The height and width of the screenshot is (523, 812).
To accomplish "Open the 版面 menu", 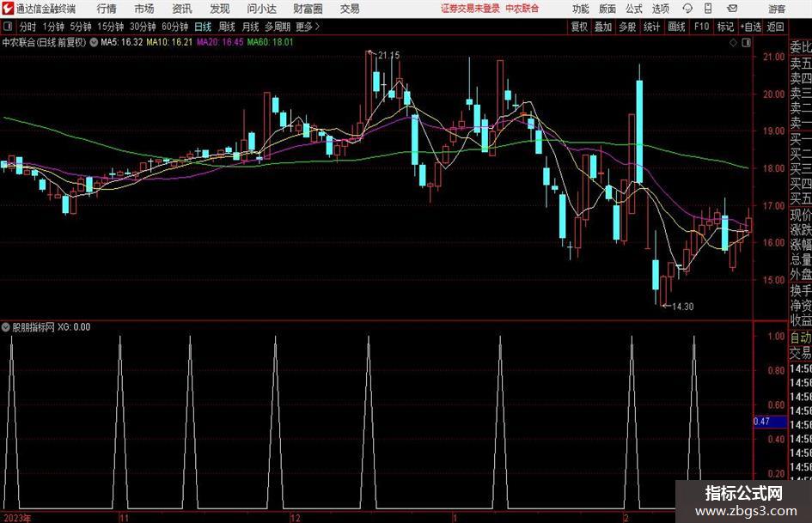I will (x=607, y=9).
